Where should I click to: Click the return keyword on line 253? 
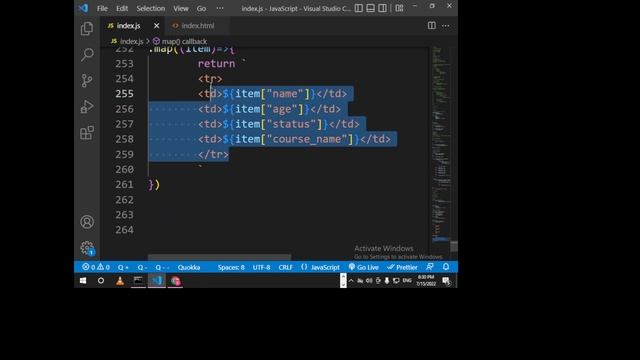(x=216, y=64)
